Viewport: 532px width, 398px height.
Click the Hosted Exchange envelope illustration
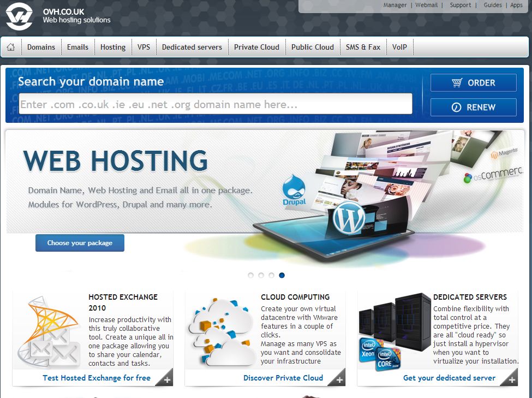point(49,332)
